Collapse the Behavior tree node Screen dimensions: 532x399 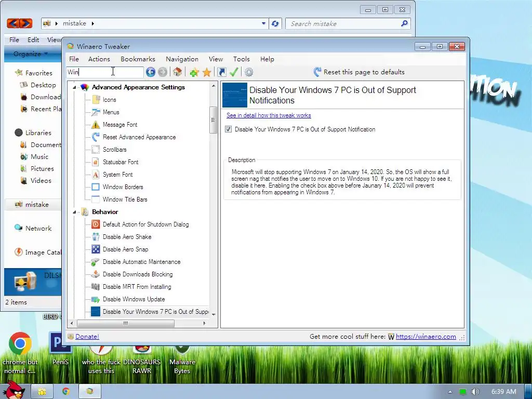74,212
